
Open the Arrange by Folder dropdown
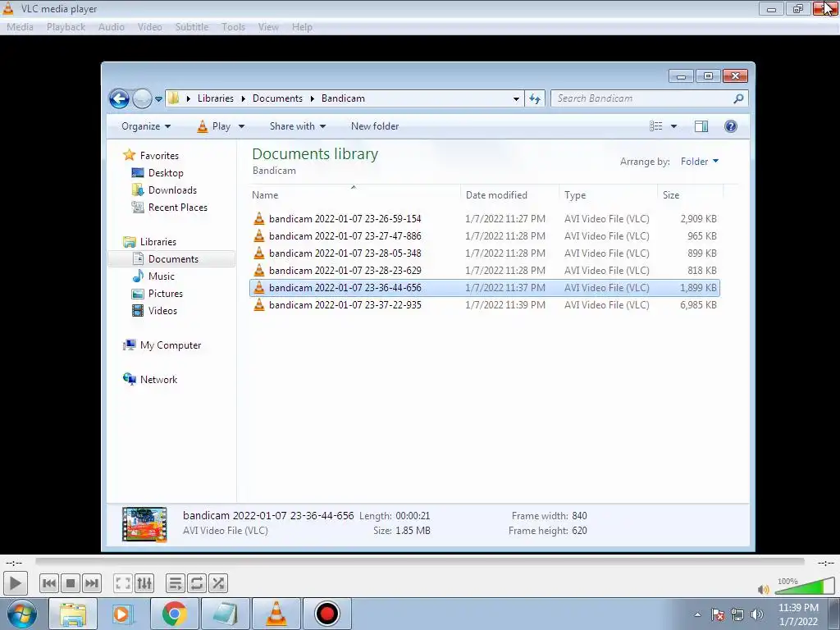(x=699, y=162)
